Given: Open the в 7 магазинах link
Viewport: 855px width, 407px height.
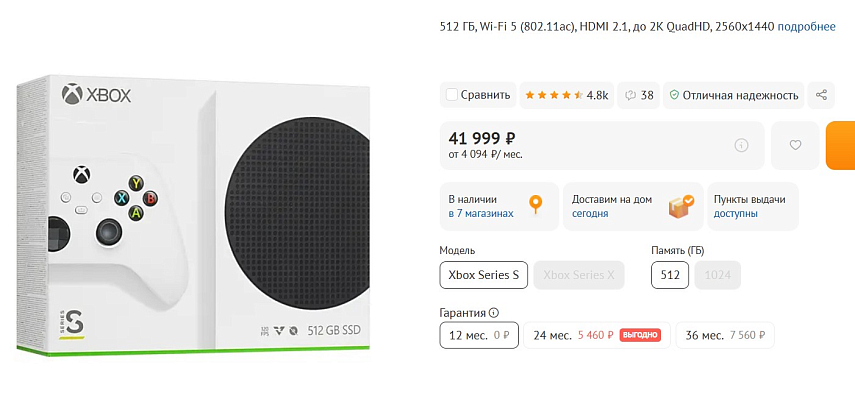Looking at the screenshot, I should click(481, 213).
